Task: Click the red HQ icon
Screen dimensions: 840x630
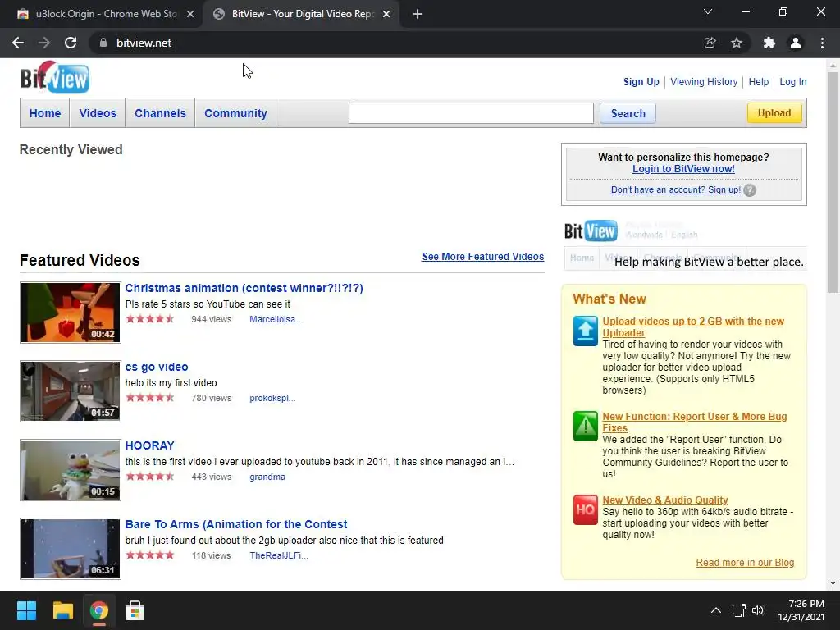Action: (586, 509)
